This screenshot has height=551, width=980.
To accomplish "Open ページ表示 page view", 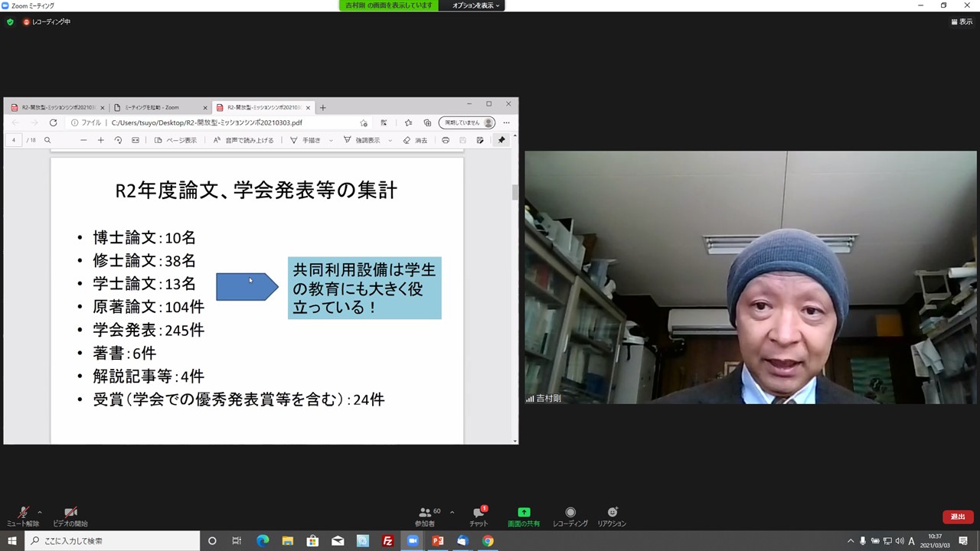I will click(175, 140).
